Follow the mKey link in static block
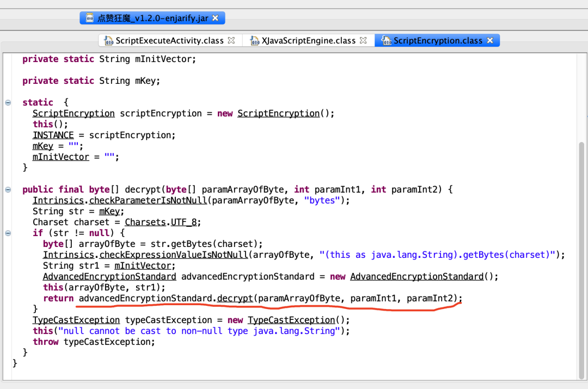This screenshot has height=389, width=588. (x=43, y=146)
